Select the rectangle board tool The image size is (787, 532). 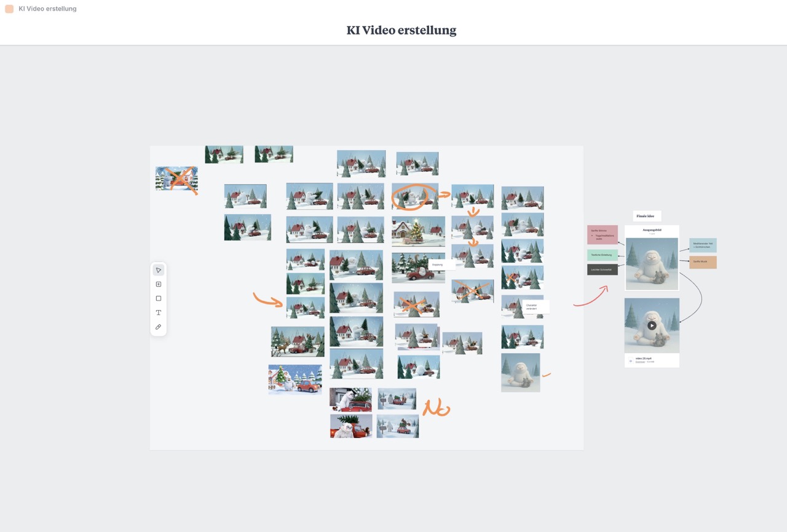tap(158, 298)
